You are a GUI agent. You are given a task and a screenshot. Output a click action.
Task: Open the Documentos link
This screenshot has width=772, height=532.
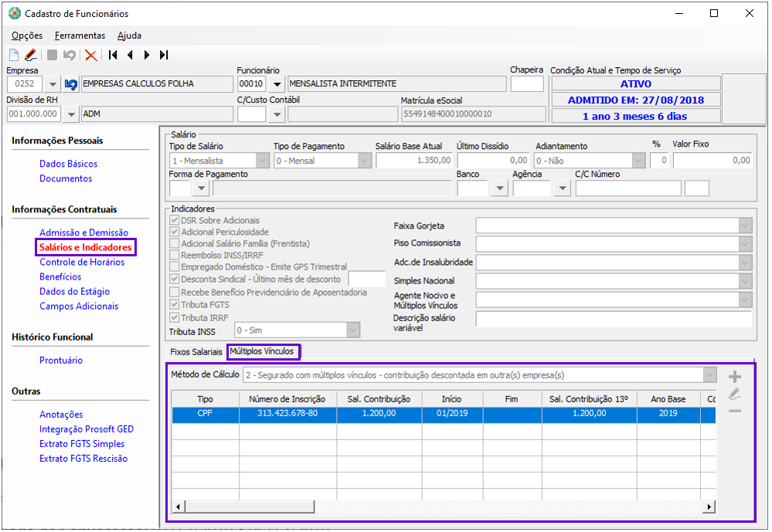coord(66,178)
